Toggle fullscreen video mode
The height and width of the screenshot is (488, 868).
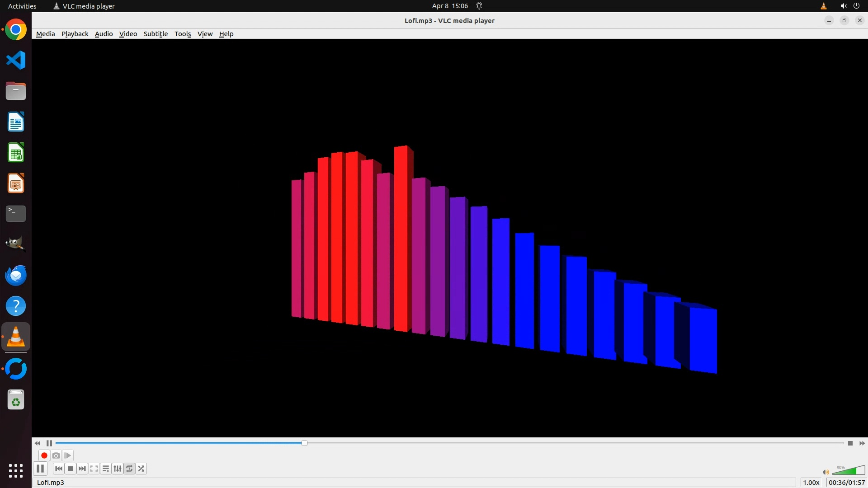[x=94, y=469]
